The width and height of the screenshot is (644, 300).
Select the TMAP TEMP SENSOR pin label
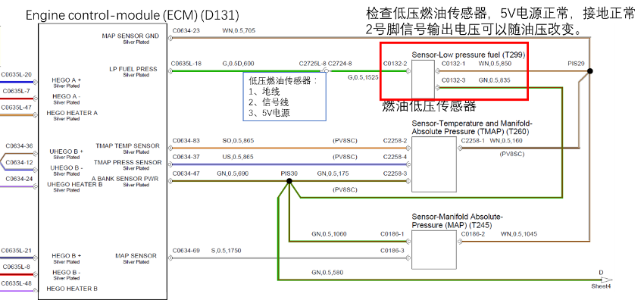(128, 145)
